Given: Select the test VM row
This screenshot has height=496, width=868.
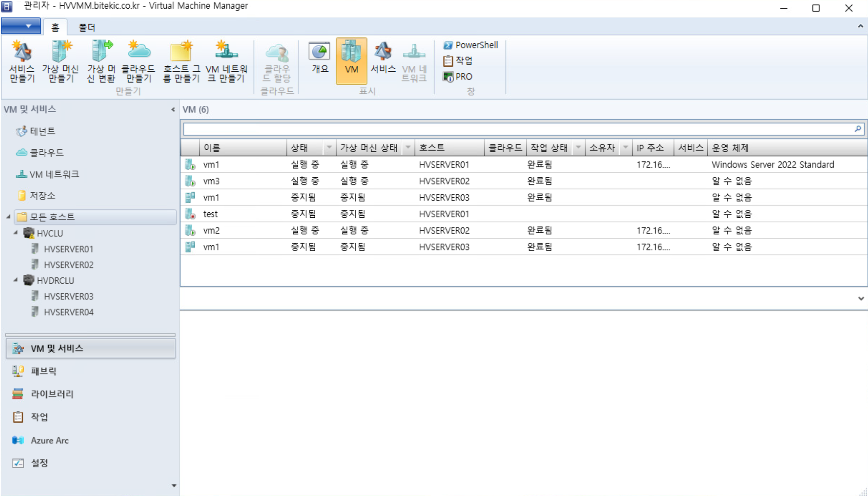Looking at the screenshot, I should (524, 214).
